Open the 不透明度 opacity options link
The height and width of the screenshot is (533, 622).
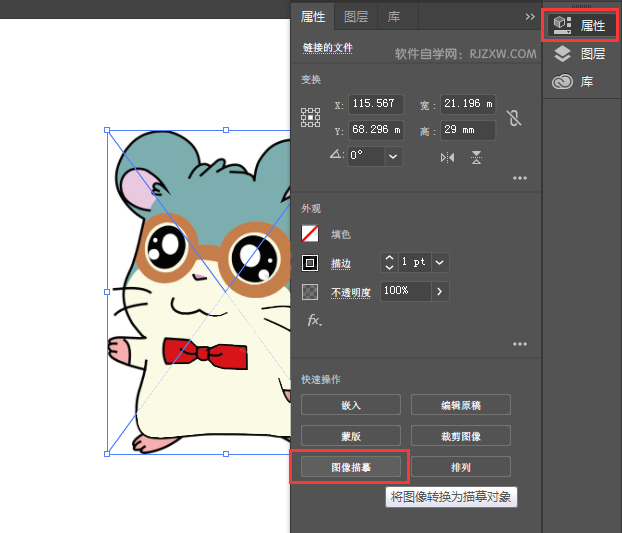pyautogui.click(x=351, y=293)
